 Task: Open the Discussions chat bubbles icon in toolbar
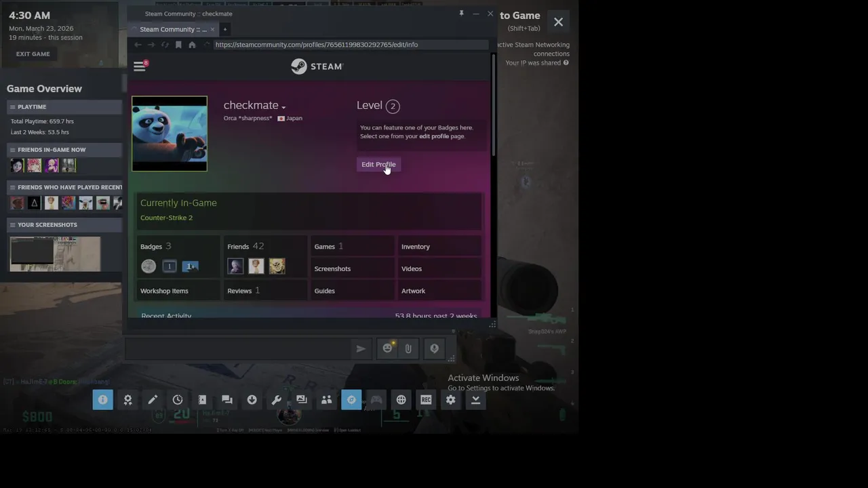pyautogui.click(x=227, y=400)
